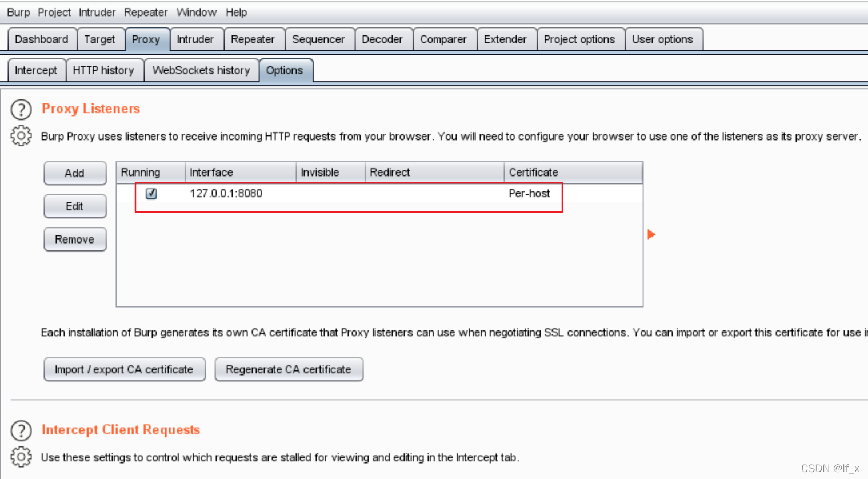Switch to the Repeater main tab
The height and width of the screenshot is (479, 868).
click(253, 39)
